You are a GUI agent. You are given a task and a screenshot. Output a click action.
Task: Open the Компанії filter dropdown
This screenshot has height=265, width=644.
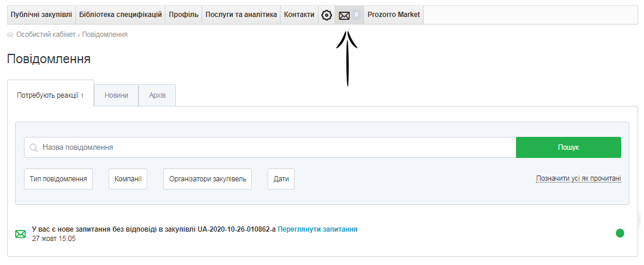tap(127, 179)
